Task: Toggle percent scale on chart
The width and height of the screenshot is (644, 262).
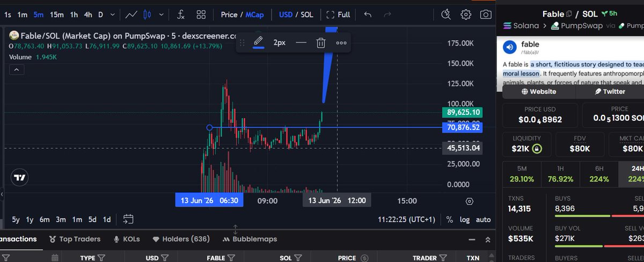Action: [x=449, y=219]
